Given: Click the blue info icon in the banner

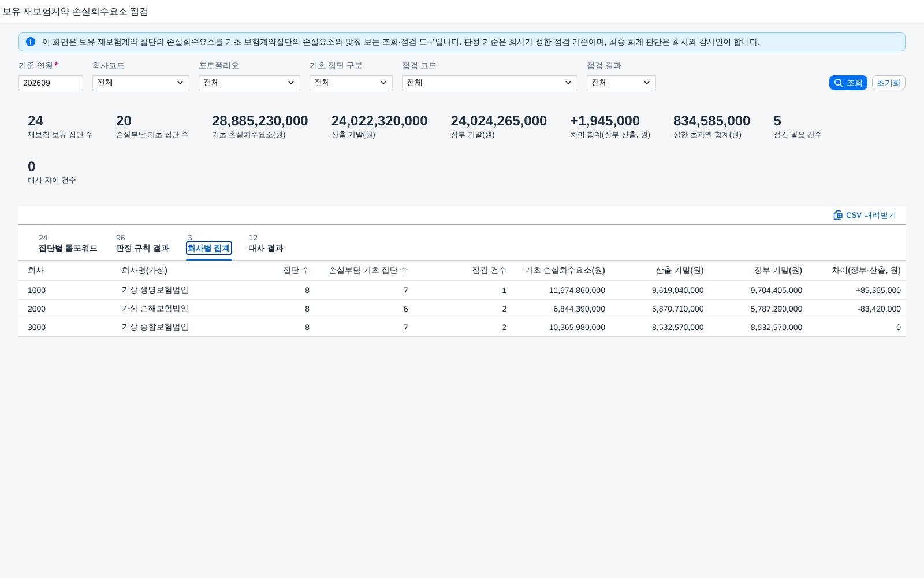Looking at the screenshot, I should point(31,42).
